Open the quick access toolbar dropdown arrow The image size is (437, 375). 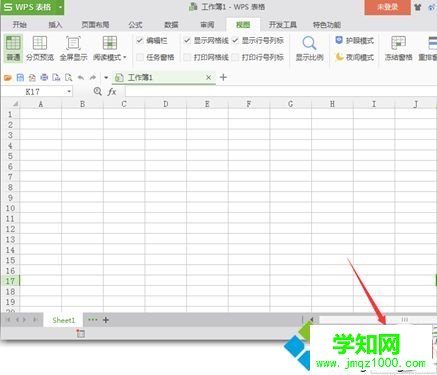(106, 78)
